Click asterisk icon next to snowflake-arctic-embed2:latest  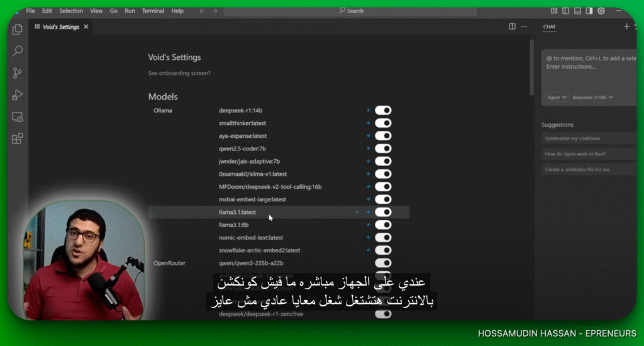[368, 250]
